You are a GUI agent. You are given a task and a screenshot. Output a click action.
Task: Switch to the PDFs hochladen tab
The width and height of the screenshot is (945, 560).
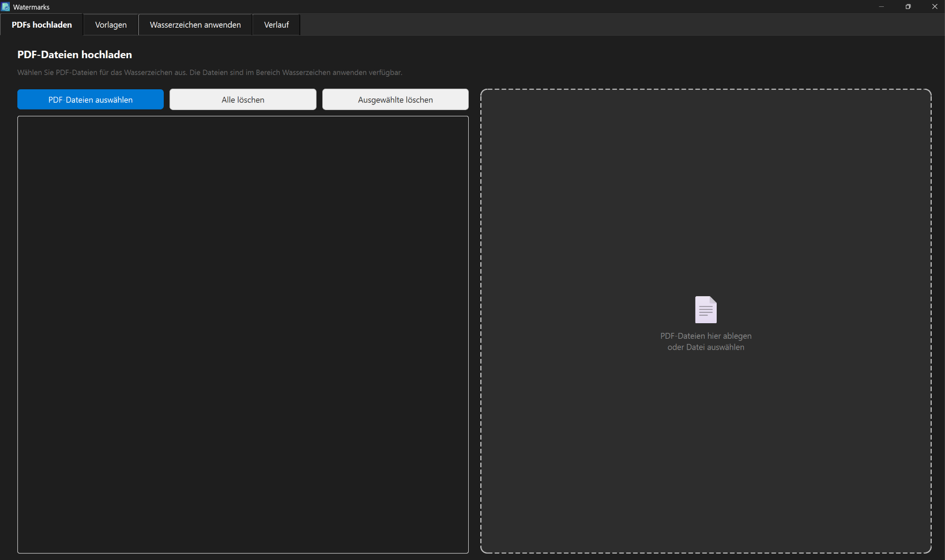pyautogui.click(x=42, y=25)
